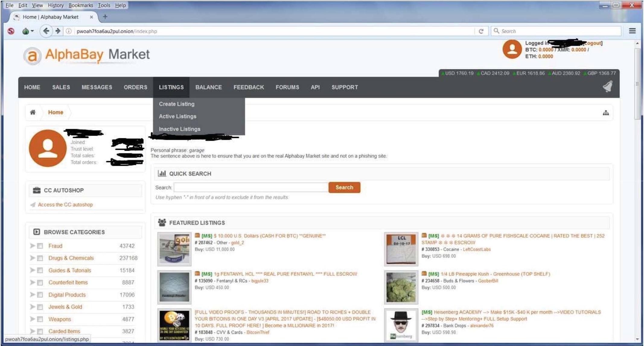644x346 pixels.
Task: Tick the Carded Items checkbox
Action: [x=40, y=331]
